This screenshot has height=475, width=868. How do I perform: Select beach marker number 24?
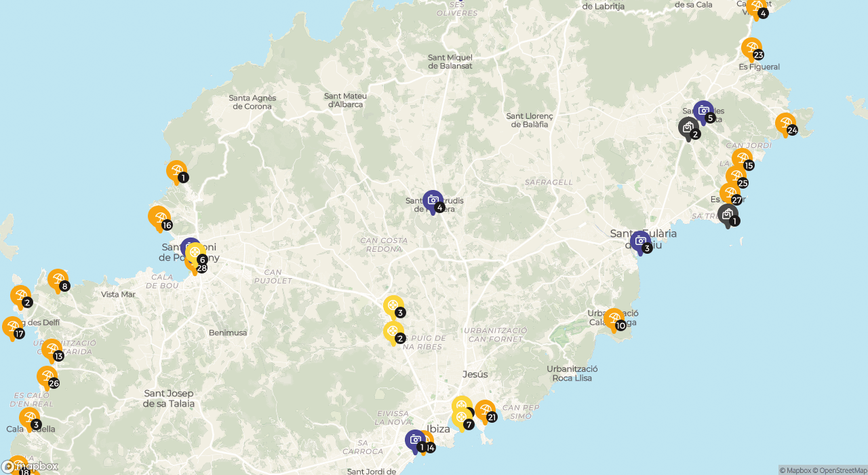(785, 123)
